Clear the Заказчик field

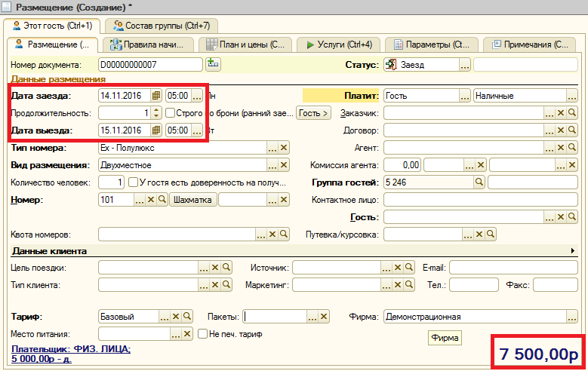[561, 113]
